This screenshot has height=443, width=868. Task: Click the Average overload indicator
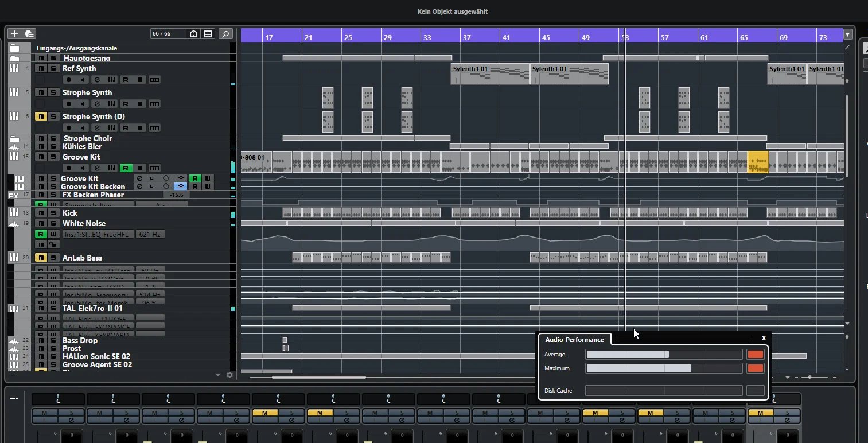(756, 355)
